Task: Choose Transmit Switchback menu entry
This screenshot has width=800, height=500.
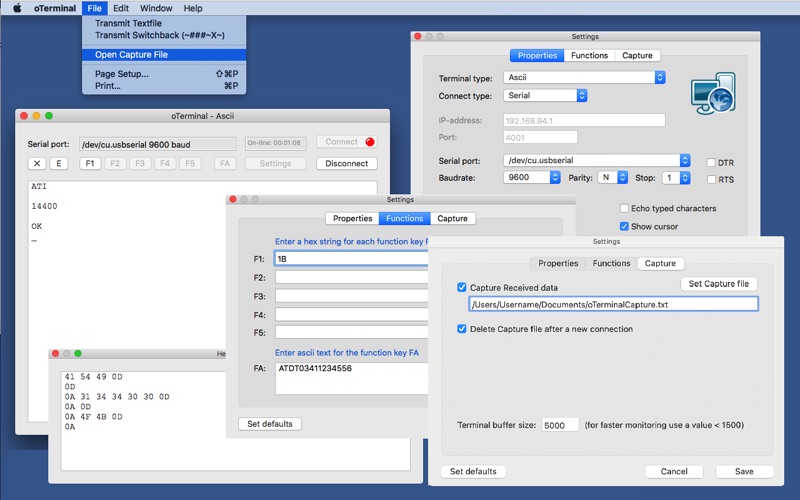Action: (x=164, y=35)
